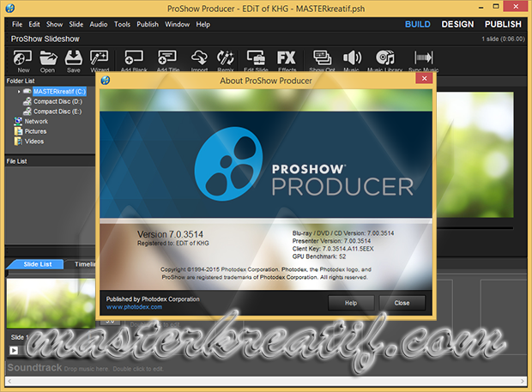Click the "1 slide (0:06.00)" status text
Image resolution: width=532 pixels, height=392 pixels.
[503, 39]
